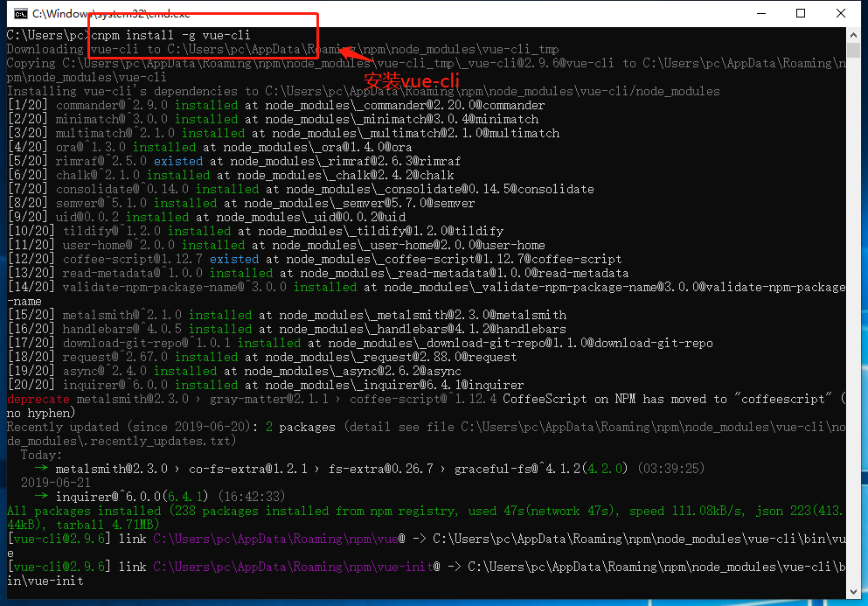The width and height of the screenshot is (868, 606).
Task: Click the '[18/20]' request line
Action: (x=262, y=358)
